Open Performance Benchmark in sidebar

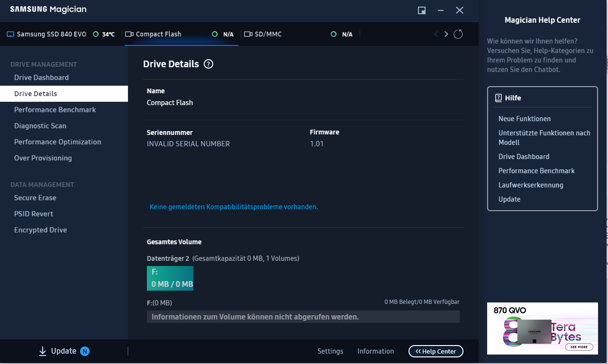(55, 110)
